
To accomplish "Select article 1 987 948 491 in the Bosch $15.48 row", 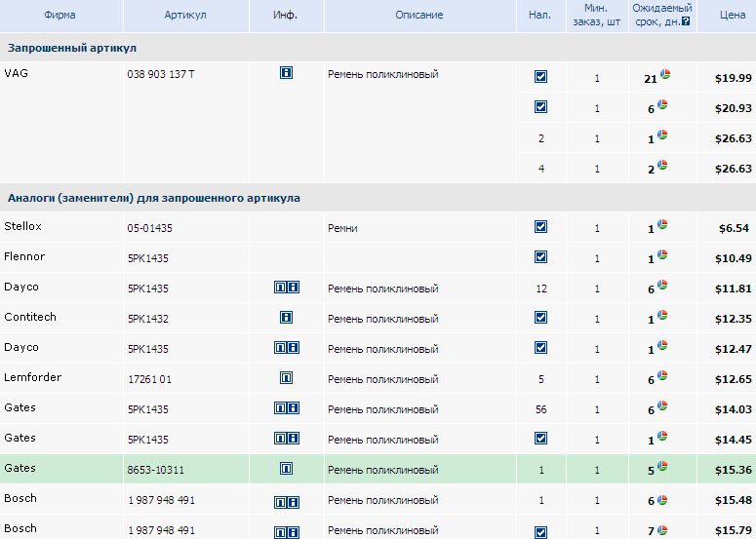I will [x=161, y=500].
